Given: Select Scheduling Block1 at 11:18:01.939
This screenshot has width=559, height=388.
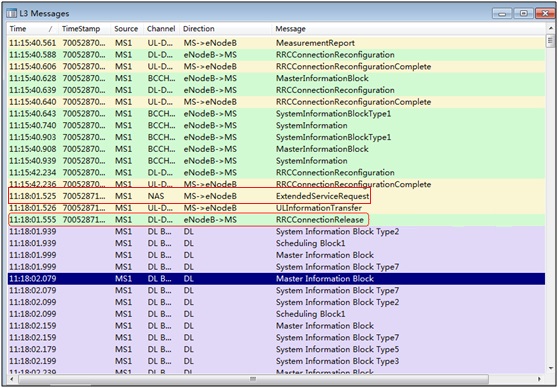Looking at the screenshot, I should coord(276,243).
